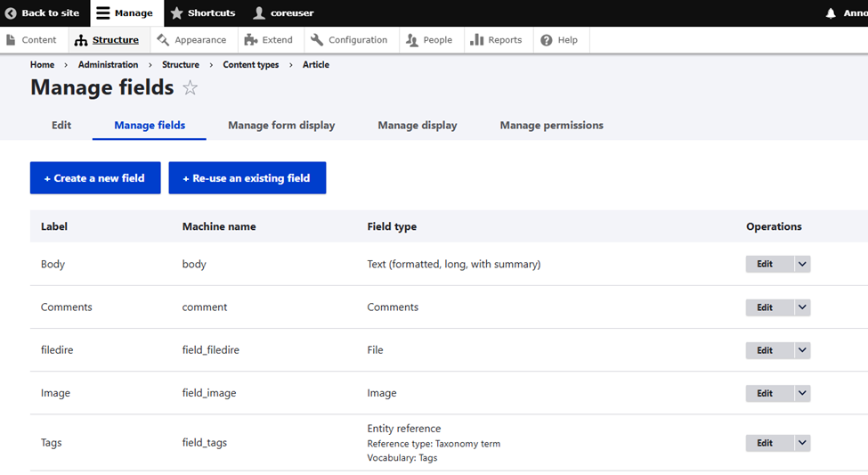The width and height of the screenshot is (868, 475).
Task: Expand operations dropdown for Comments field
Action: tap(802, 307)
